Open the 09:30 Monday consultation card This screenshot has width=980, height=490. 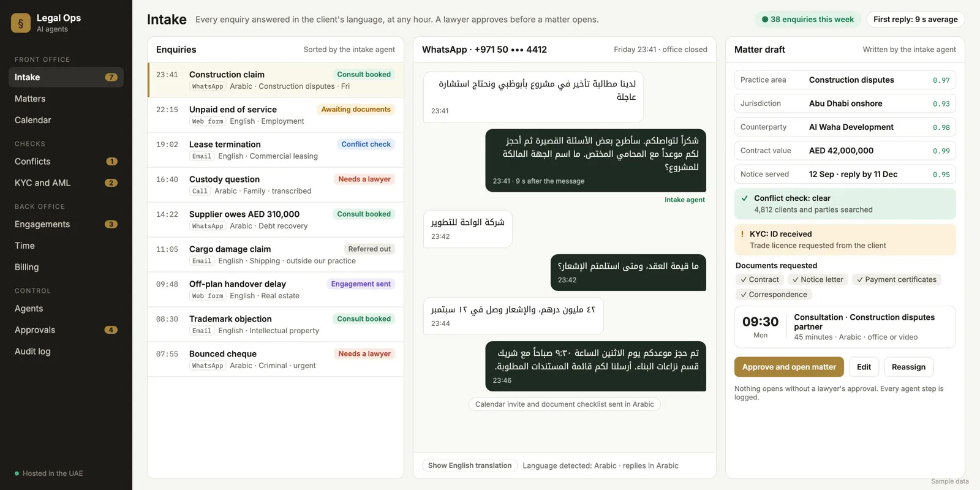tap(845, 327)
